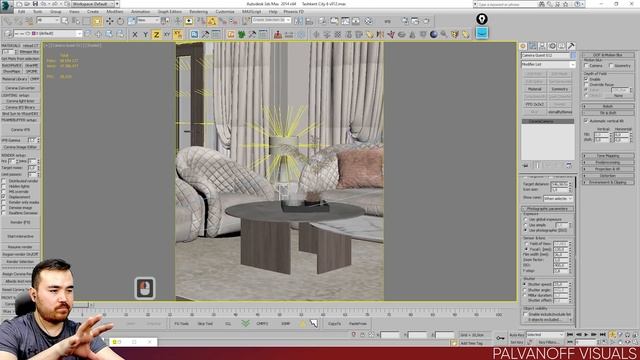This screenshot has width=640, height=360.
Task: Toggle Displacement checkbox in left panel
Action: 4,197
